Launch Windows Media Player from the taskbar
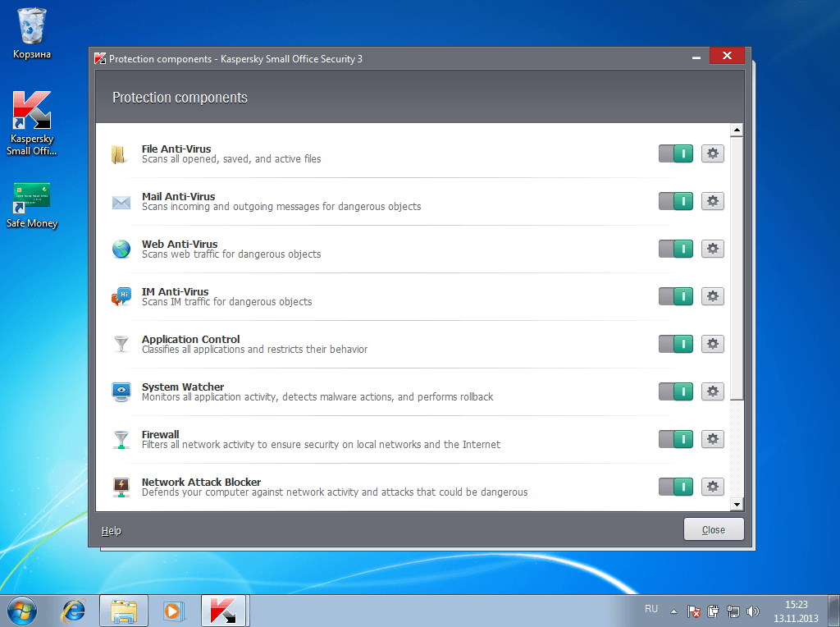Image resolution: width=840 pixels, height=627 pixels. click(x=173, y=611)
